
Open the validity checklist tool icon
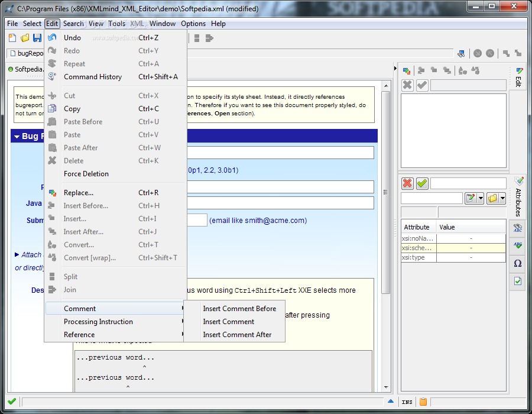point(518,281)
